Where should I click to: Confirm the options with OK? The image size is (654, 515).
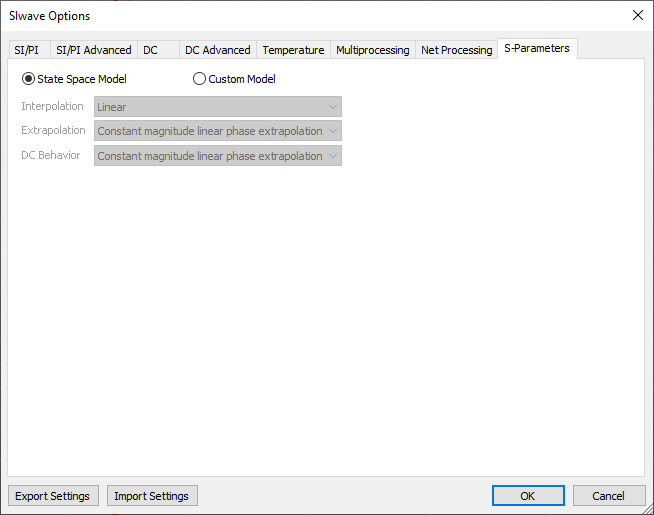(x=528, y=496)
